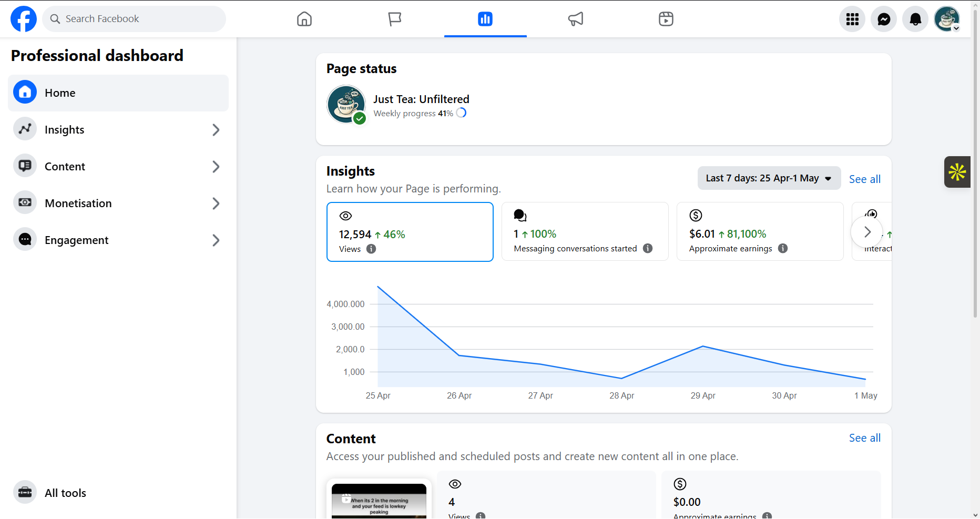Click the Content sidebar icon
980x519 pixels.
(x=25, y=166)
